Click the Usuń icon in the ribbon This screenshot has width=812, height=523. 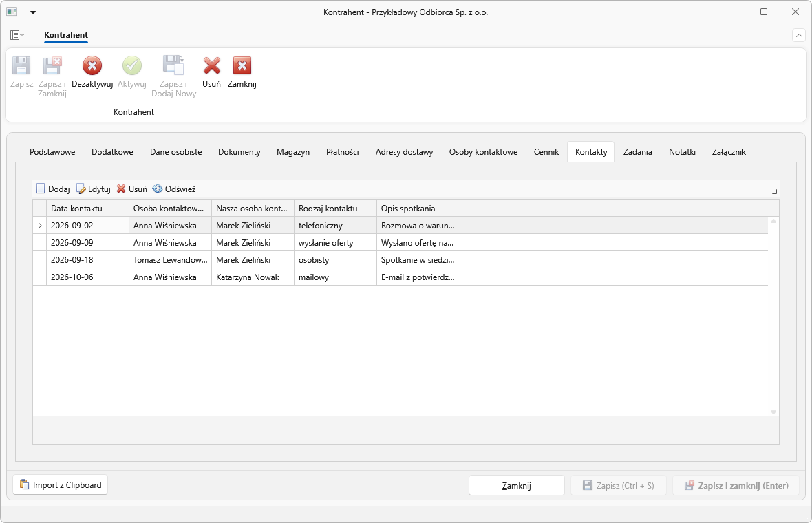tap(211, 66)
